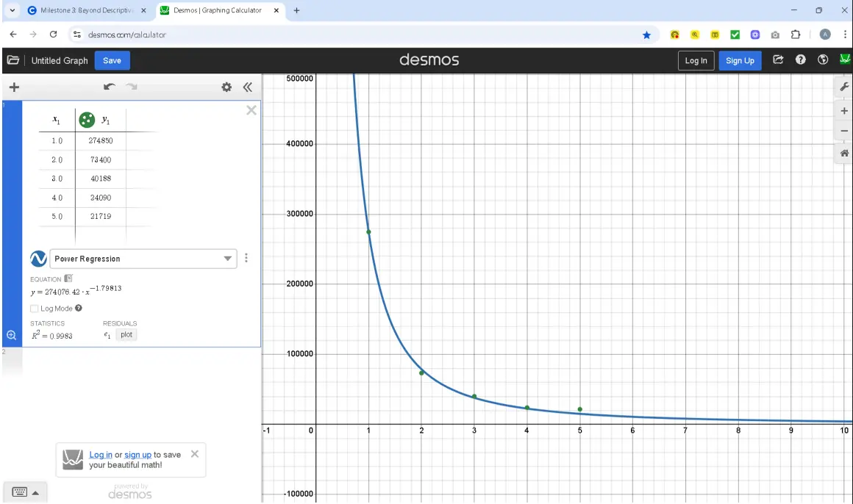
Task: Open the Help question mark menu
Action: coord(801,60)
